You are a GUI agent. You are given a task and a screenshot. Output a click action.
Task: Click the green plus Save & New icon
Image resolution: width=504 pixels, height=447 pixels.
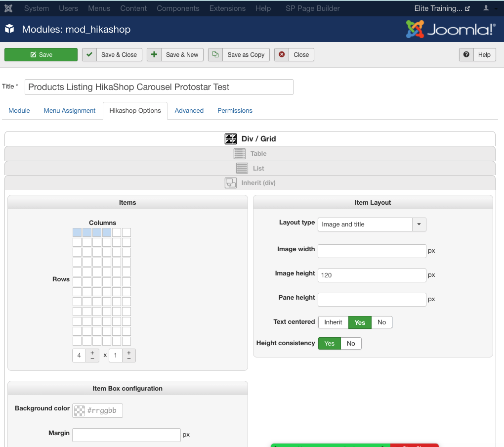coord(154,54)
